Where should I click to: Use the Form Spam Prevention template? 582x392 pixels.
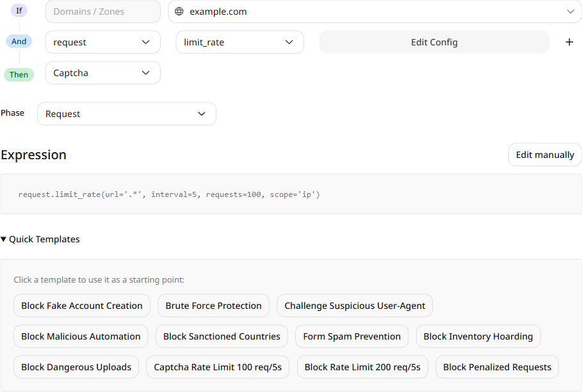pos(352,336)
